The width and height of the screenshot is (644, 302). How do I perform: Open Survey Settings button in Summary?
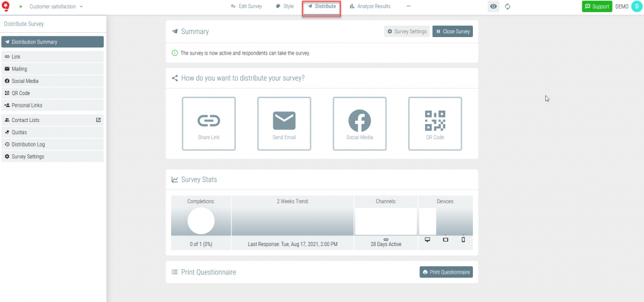coord(407,31)
